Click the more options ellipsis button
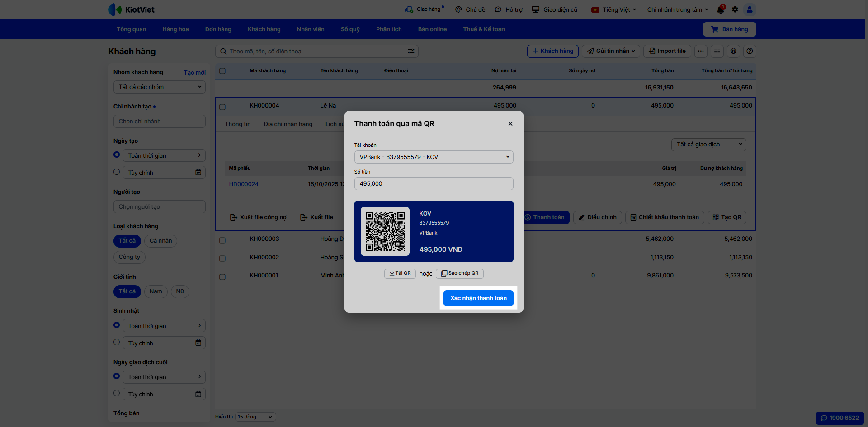Screen dimensions: 868x427 701,51
